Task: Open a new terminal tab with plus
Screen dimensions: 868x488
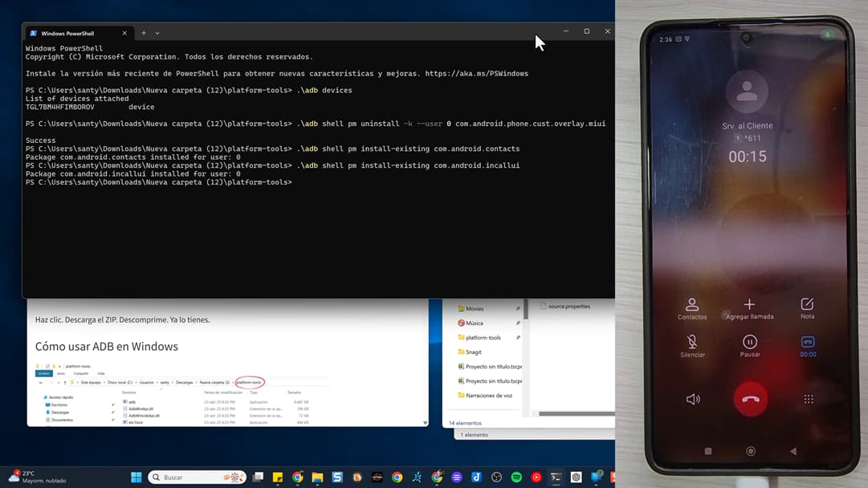Action: pos(144,33)
